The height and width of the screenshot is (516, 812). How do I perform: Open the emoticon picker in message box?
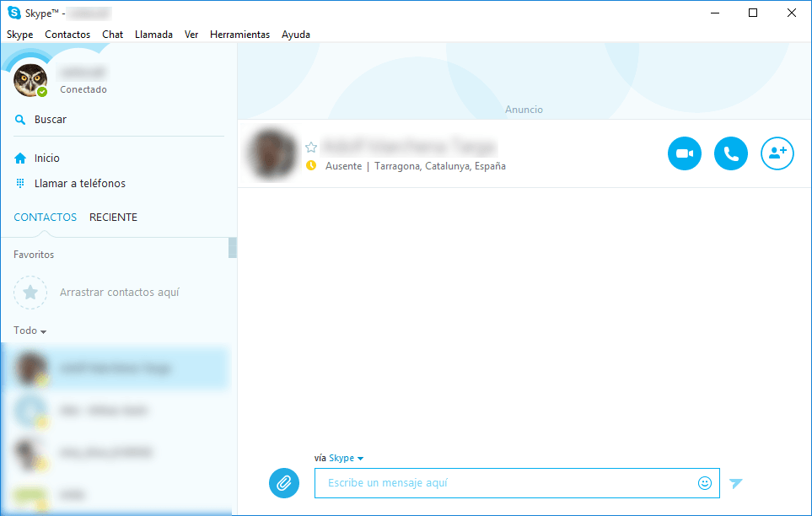(704, 483)
